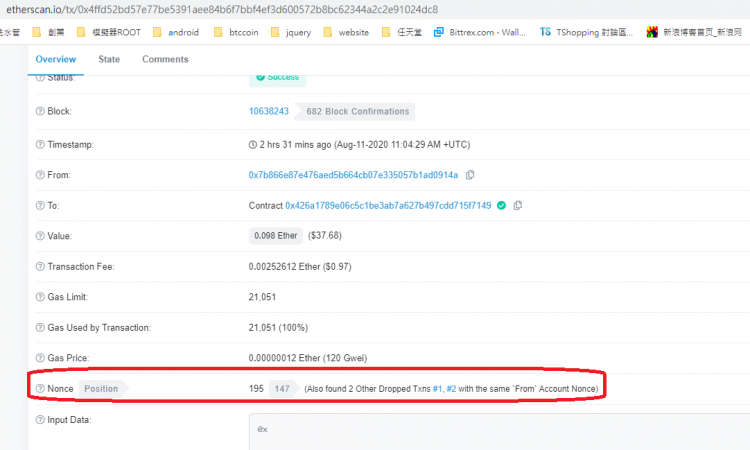Open the website bookmark folder
This screenshot has height=450, width=750.
tap(346, 32)
